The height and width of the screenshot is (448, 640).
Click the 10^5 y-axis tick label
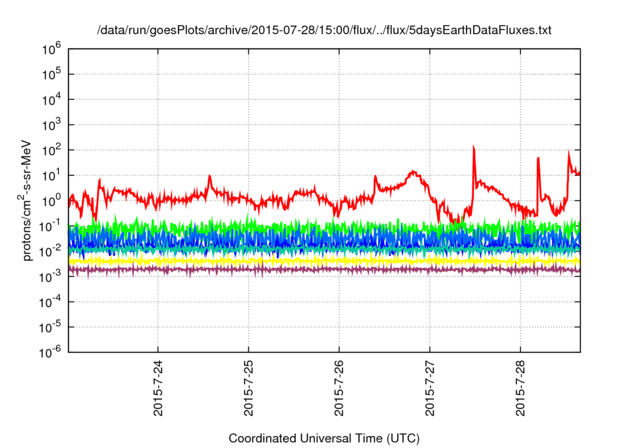pyautogui.click(x=51, y=75)
